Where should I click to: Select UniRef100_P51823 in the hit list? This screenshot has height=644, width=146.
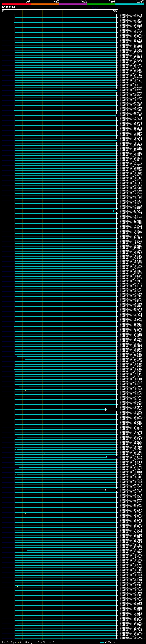131,63
